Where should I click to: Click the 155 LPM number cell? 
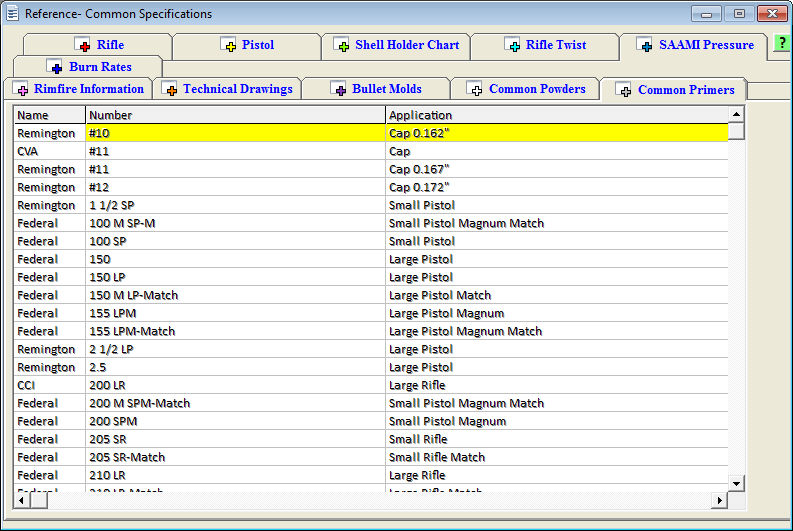[236, 313]
